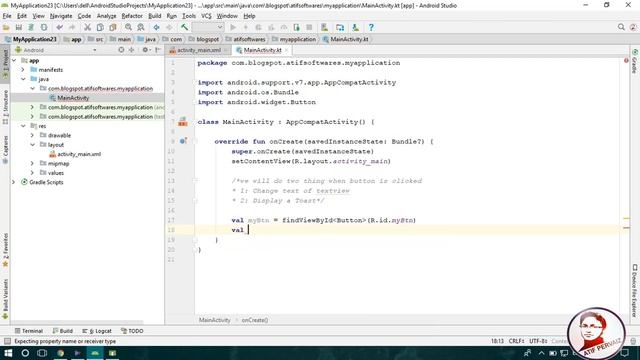This screenshot has width=640, height=360.
Task: Click the red error indicator atop editor
Action: click(x=626, y=60)
